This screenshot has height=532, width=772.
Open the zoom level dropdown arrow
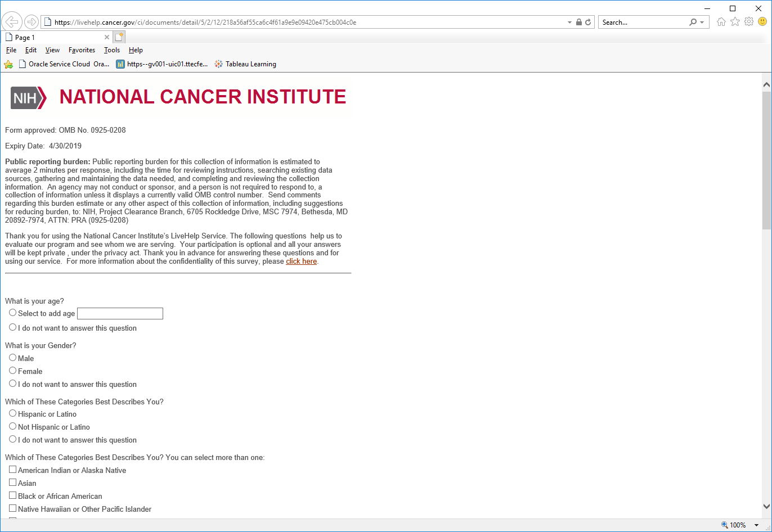point(757,525)
